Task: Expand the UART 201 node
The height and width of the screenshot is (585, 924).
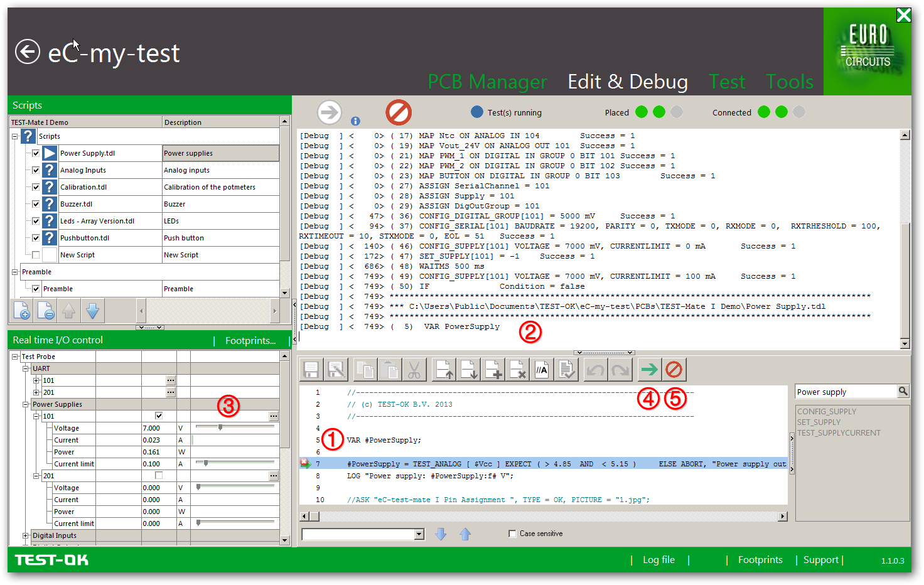Action: coord(36,392)
